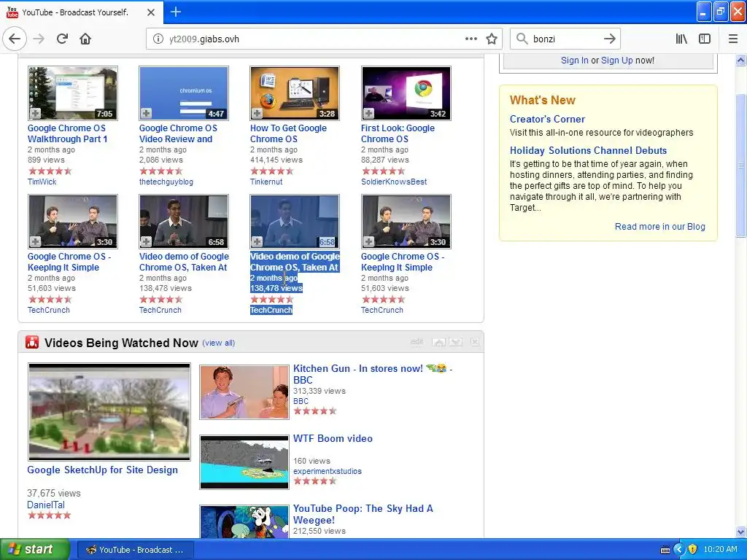The image size is (747, 560).
Task: Expand hidden system tray icons
Action: pyautogui.click(x=679, y=550)
